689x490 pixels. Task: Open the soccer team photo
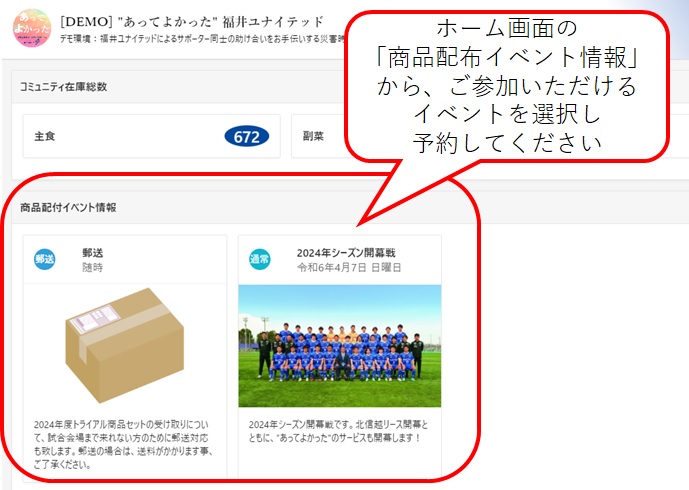[340, 346]
